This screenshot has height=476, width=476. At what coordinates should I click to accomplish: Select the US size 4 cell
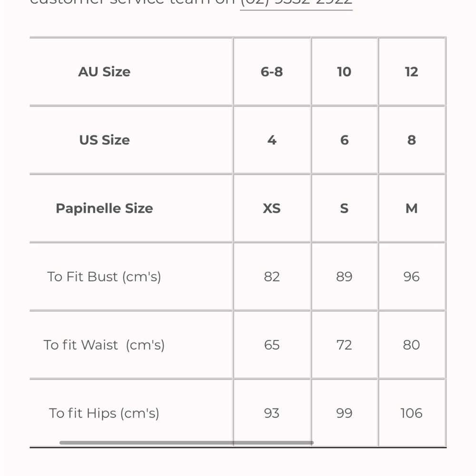click(x=272, y=140)
